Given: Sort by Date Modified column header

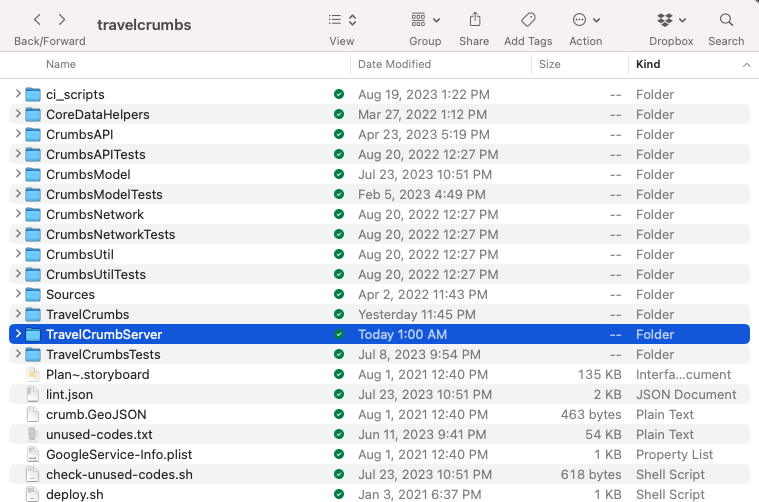Looking at the screenshot, I should [x=394, y=64].
